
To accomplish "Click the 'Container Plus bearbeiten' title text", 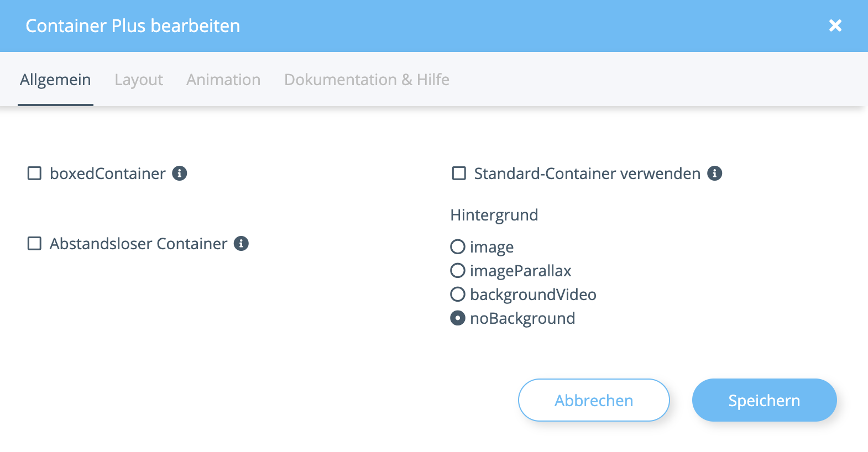I will (133, 26).
